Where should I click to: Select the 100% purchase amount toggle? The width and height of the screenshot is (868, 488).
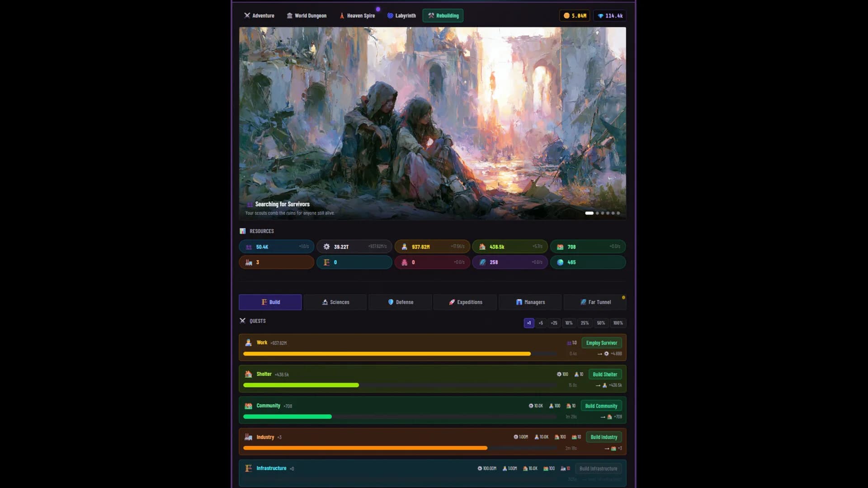618,323
